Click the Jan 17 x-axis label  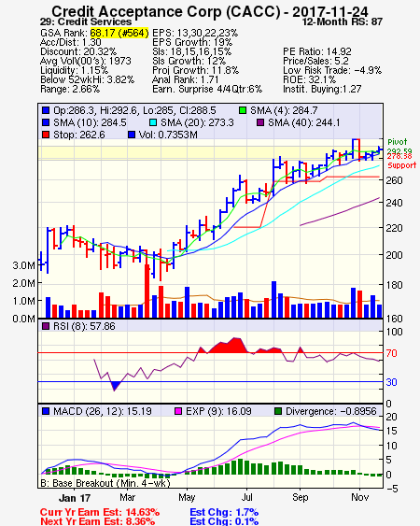pyautogui.click(x=75, y=498)
